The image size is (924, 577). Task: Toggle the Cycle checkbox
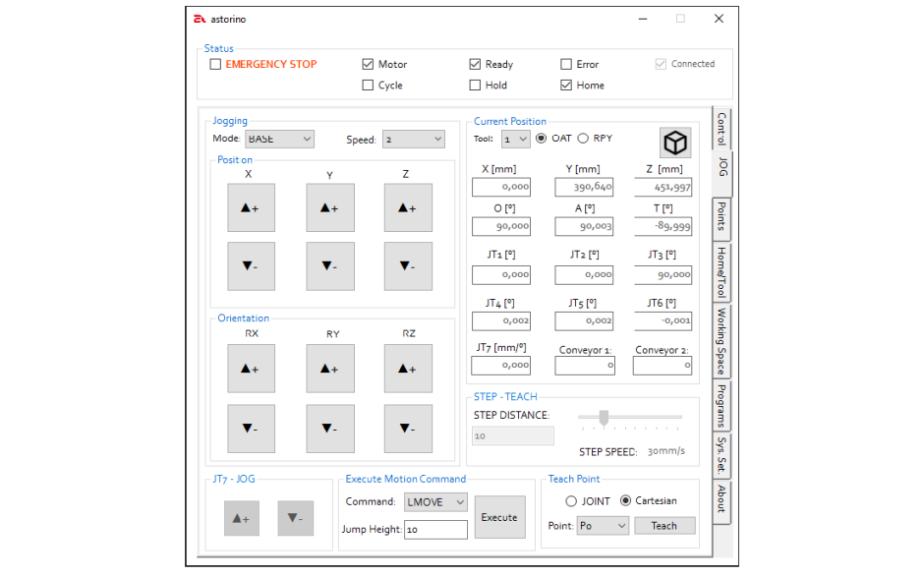(368, 85)
